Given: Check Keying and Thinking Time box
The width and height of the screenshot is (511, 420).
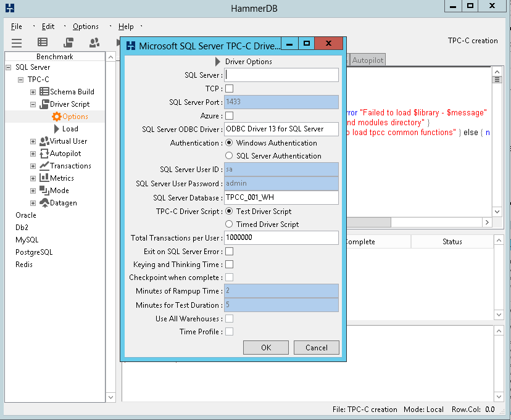Looking at the screenshot, I should [230, 265].
